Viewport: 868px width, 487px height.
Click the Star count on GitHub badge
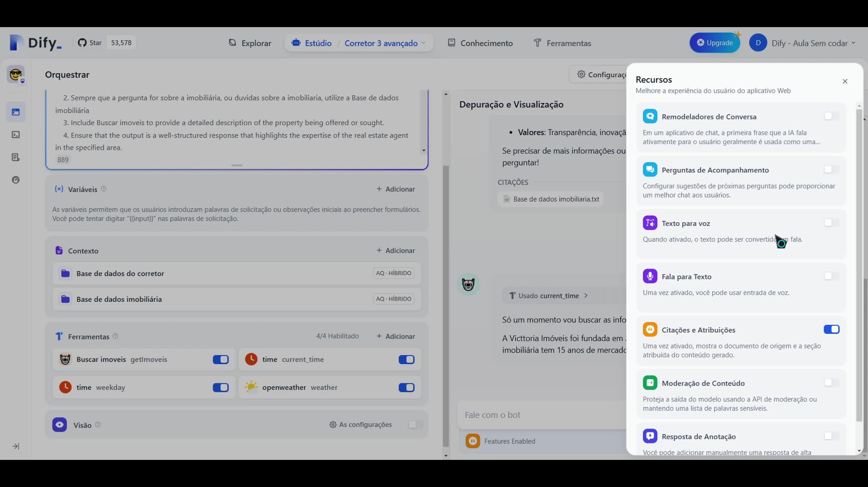121,43
